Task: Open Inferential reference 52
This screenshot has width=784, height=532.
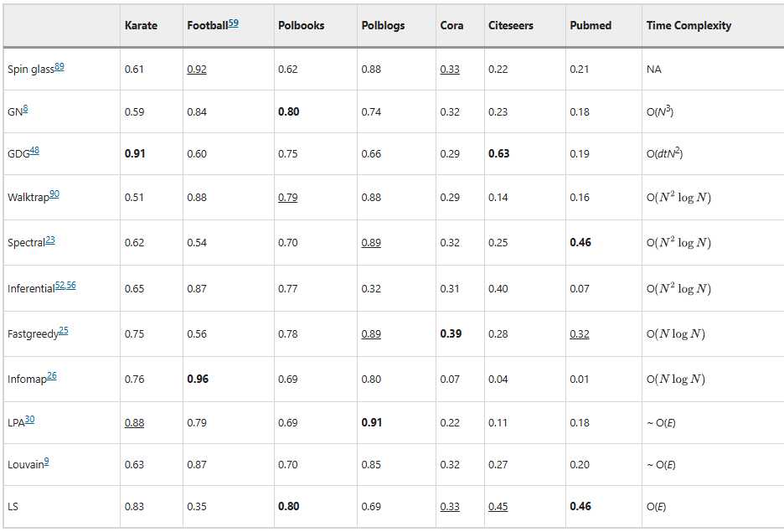Action: point(60,286)
